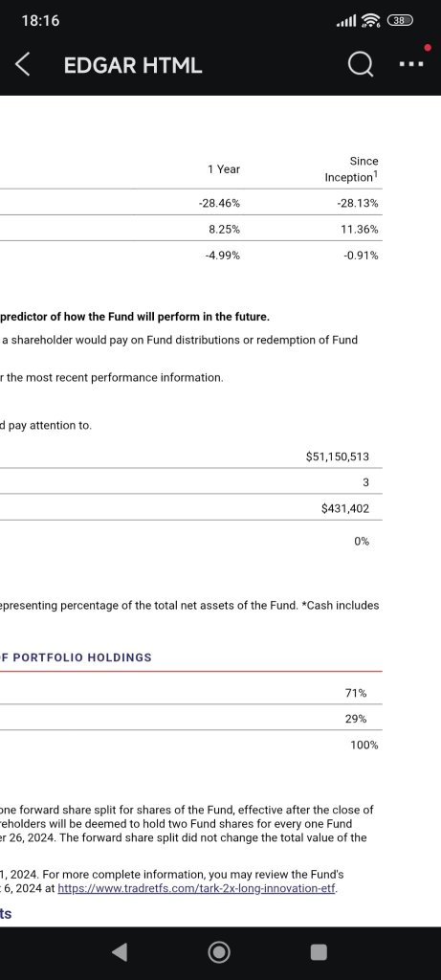Tap the 11.36% since inception cell
Viewport: 441px width, 980px height.
359,230
